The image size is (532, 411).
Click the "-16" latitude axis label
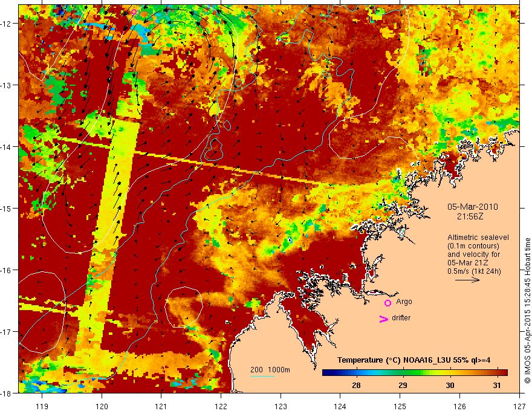(x=6, y=270)
